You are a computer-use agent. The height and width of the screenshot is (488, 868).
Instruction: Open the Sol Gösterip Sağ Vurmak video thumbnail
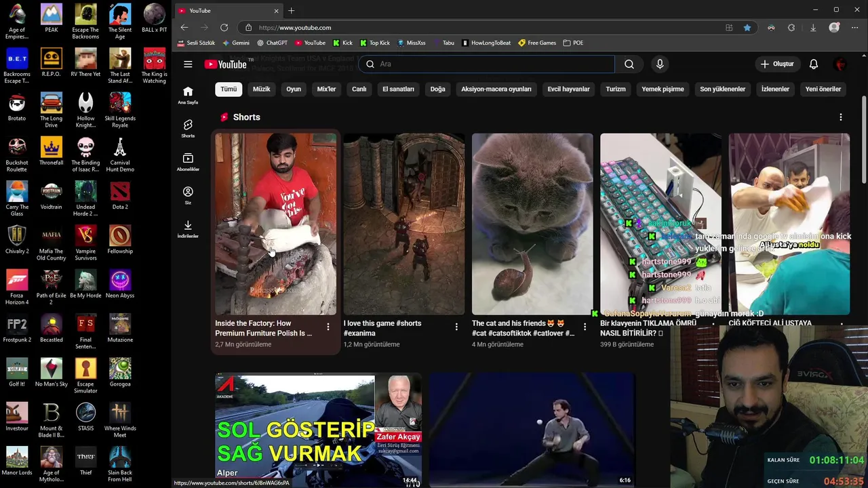click(x=318, y=428)
